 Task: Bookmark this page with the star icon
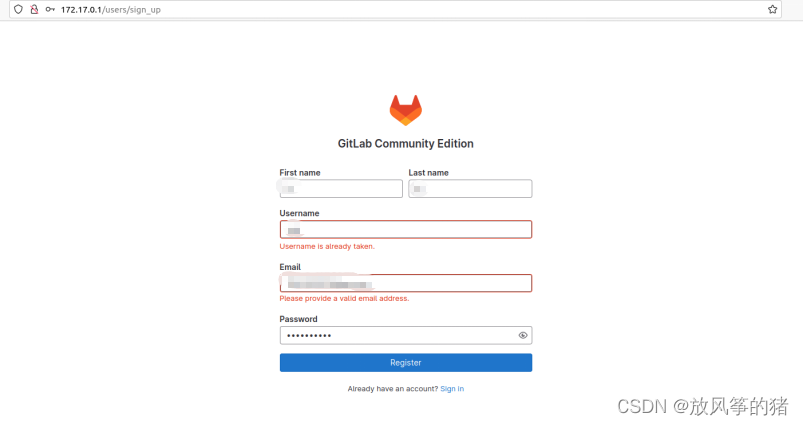pyautogui.click(x=772, y=9)
